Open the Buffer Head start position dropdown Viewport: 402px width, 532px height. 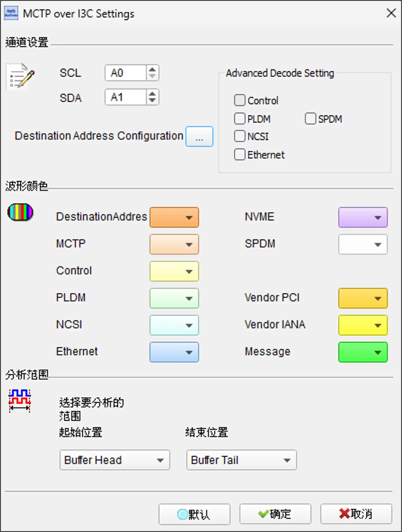point(115,460)
